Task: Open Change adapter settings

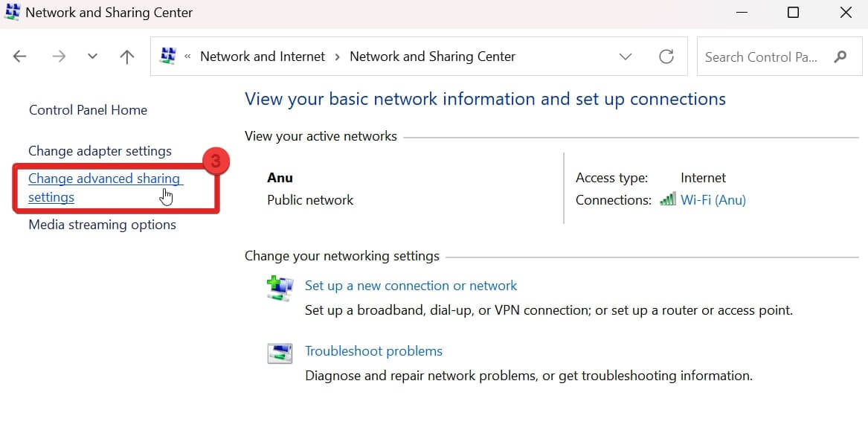Action: (x=100, y=151)
